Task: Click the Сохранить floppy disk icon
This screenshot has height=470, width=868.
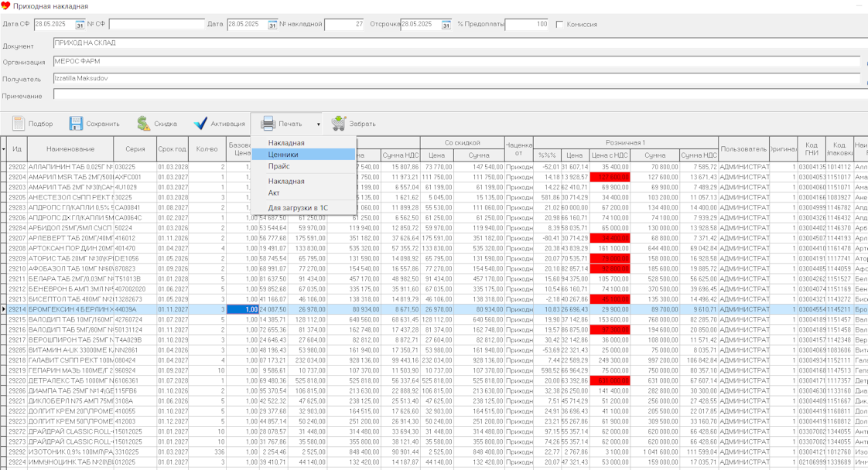Action: click(76, 124)
